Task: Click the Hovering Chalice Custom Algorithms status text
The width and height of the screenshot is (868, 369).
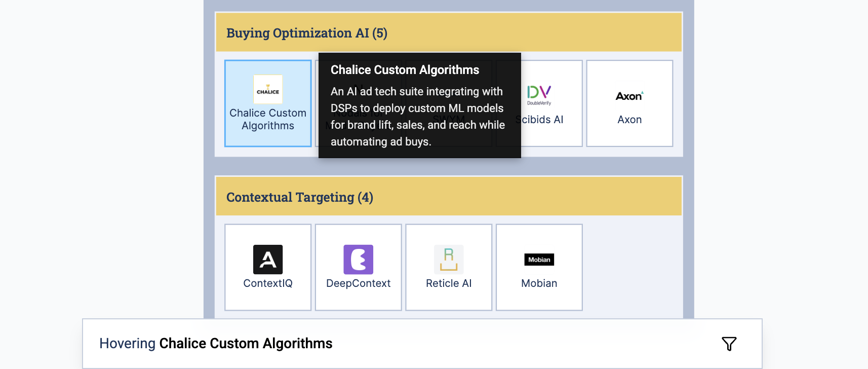Action: point(216,343)
